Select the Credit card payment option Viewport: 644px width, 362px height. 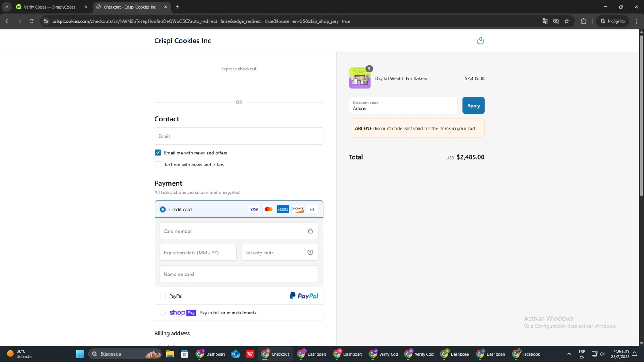click(163, 210)
